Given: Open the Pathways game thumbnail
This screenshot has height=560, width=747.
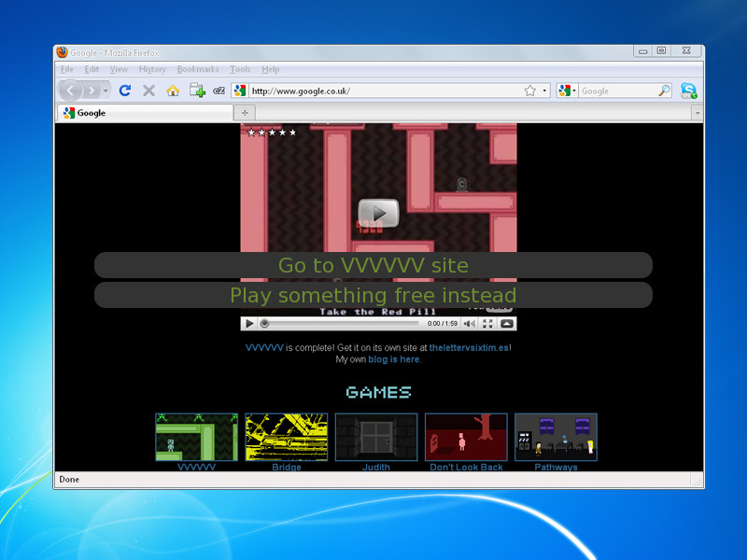Looking at the screenshot, I should pyautogui.click(x=556, y=437).
